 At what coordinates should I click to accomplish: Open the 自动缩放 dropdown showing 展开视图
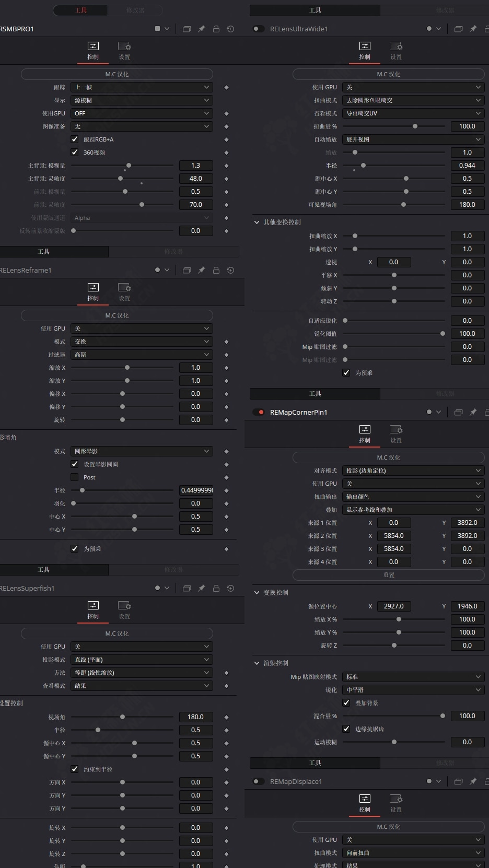coord(413,139)
